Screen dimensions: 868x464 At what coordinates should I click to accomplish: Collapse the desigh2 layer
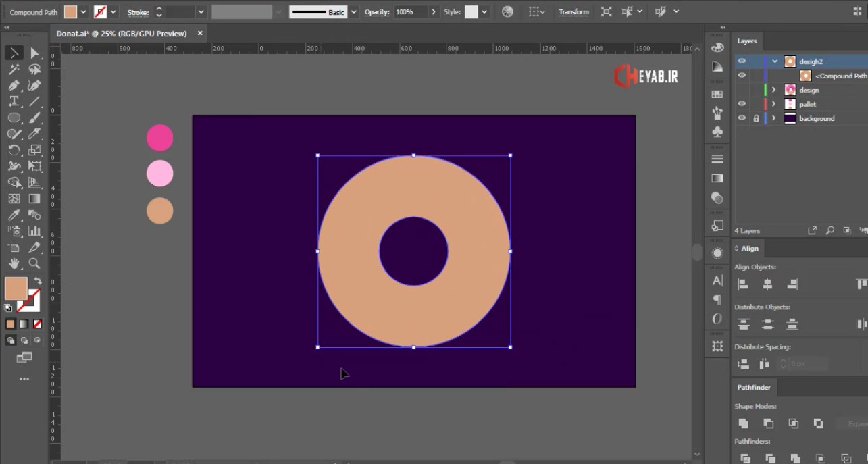click(x=775, y=61)
